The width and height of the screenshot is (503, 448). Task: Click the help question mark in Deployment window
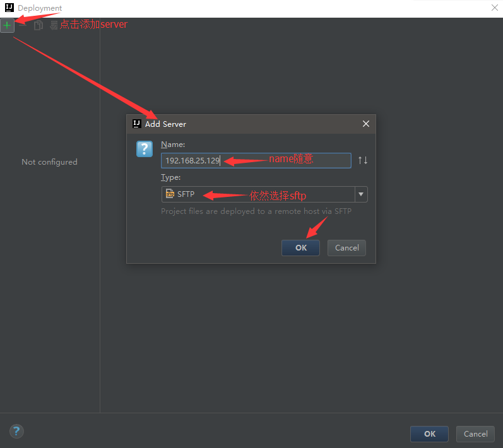tap(16, 431)
